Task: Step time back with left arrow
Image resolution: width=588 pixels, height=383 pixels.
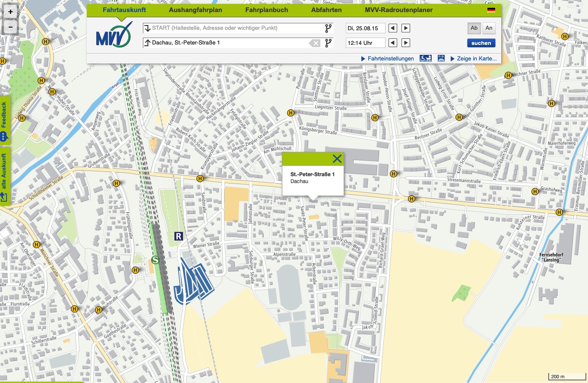Action: (392, 43)
